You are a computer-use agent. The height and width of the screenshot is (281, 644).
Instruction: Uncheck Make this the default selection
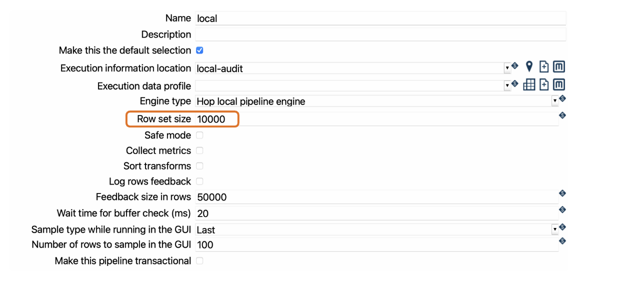(199, 50)
